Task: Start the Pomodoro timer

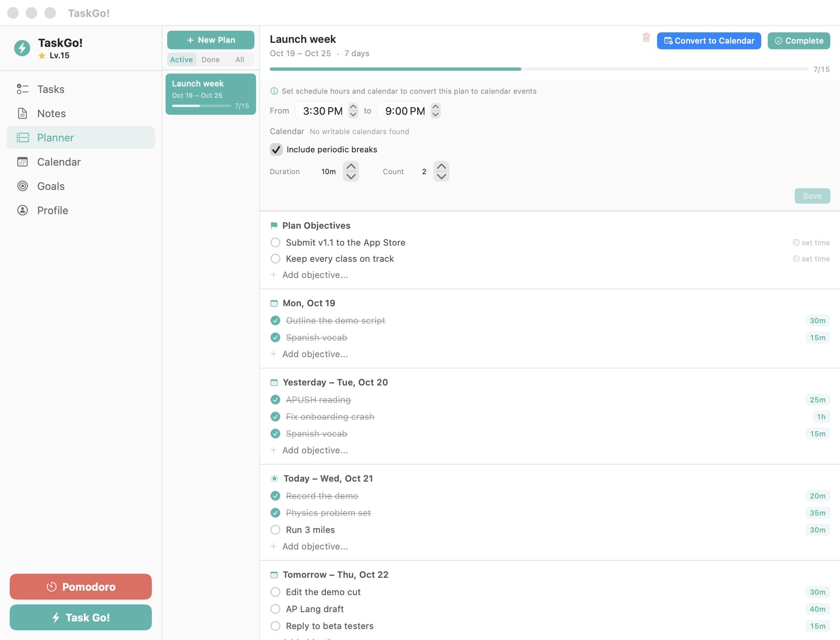Action: pos(81,587)
